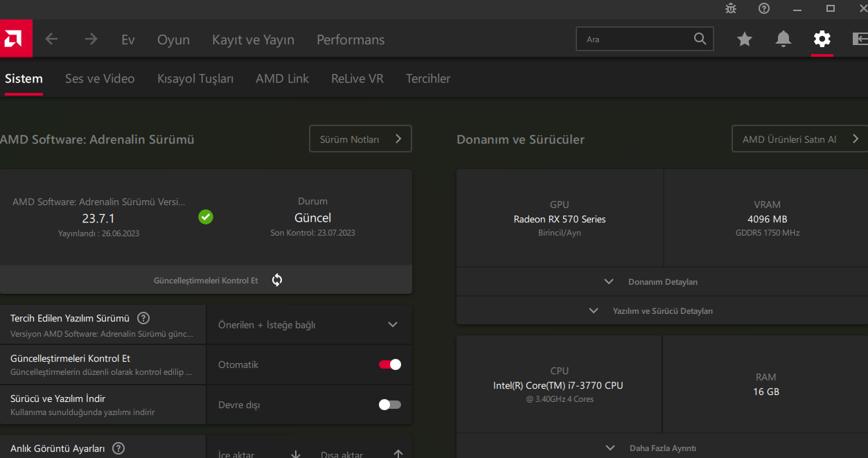Viewport: 868px width, 458px height.
Task: Enable Sürücü ve Yazılım İndir toggle
Action: tap(389, 405)
